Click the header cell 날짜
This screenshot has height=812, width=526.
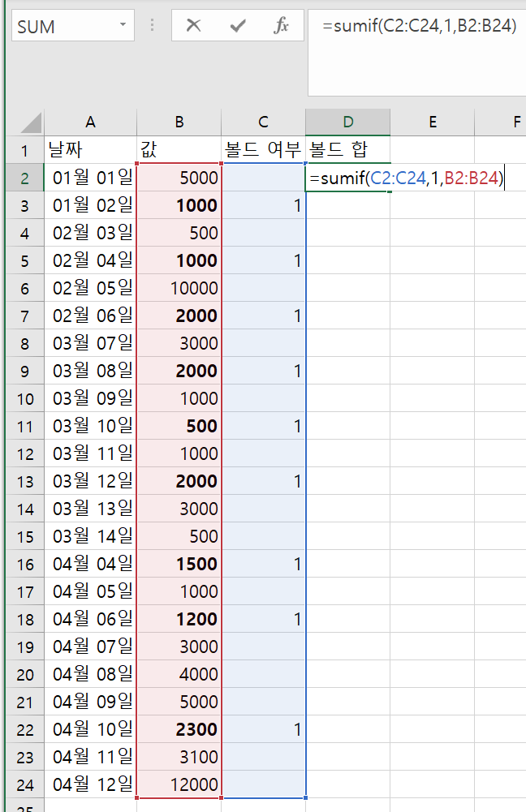tap(90, 150)
